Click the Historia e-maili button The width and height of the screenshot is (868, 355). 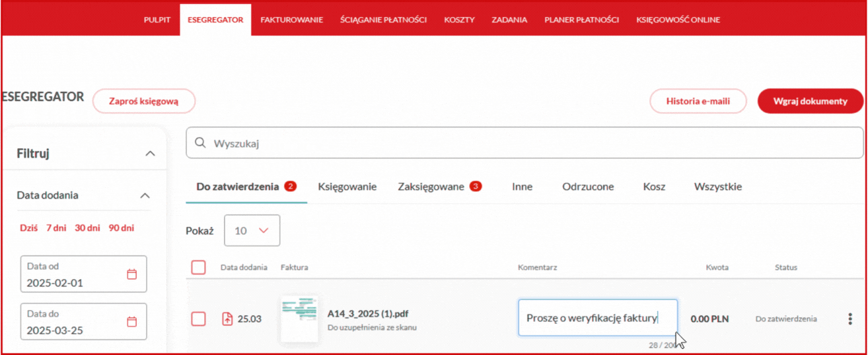[x=698, y=101]
